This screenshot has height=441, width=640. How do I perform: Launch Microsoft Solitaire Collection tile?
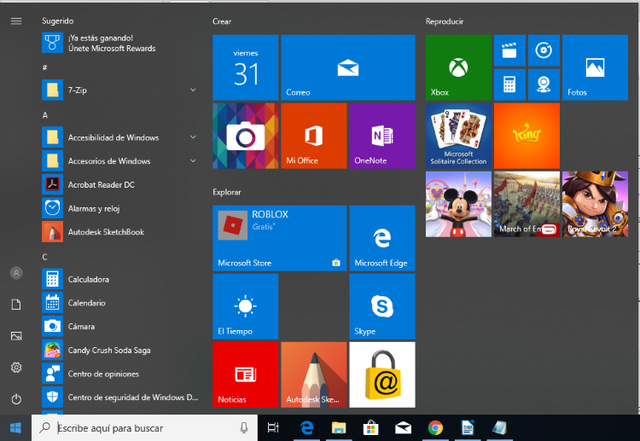458,136
